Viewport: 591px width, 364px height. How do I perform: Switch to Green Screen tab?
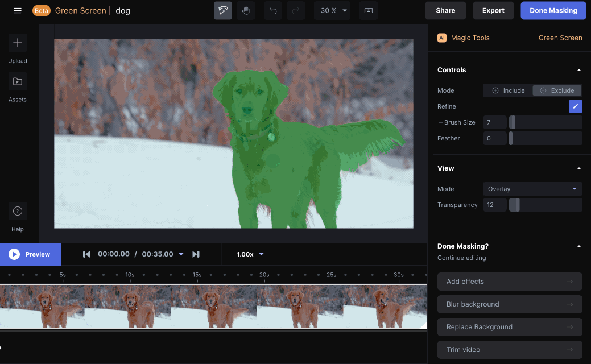560,38
